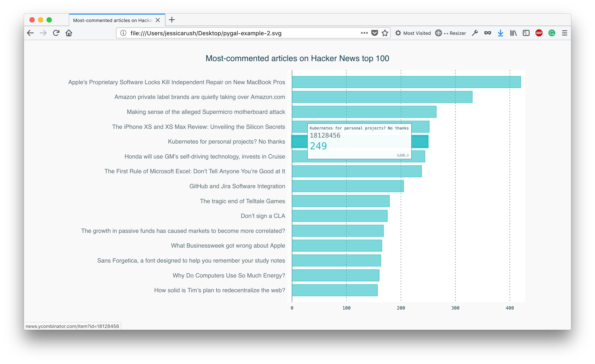The width and height of the screenshot is (595, 364).
Task: Open Most Visited bookmarks folder
Action: tap(413, 33)
